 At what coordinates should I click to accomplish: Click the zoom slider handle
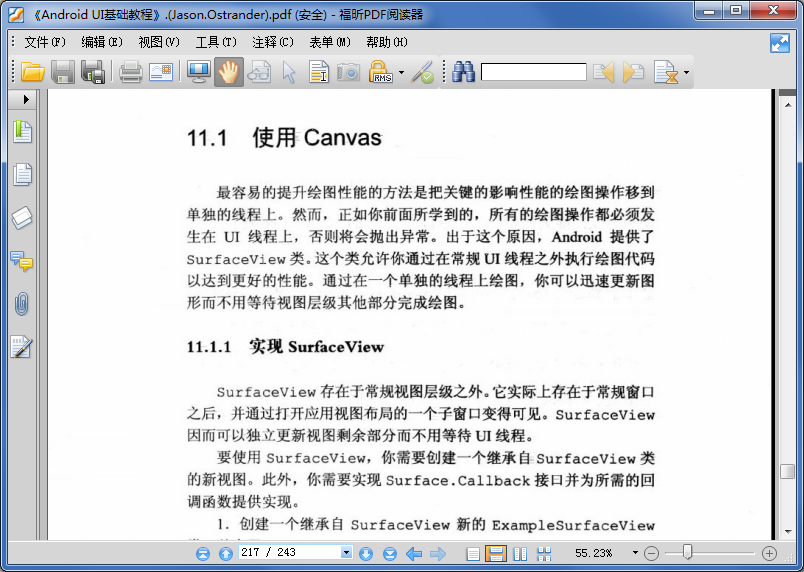[x=687, y=552]
